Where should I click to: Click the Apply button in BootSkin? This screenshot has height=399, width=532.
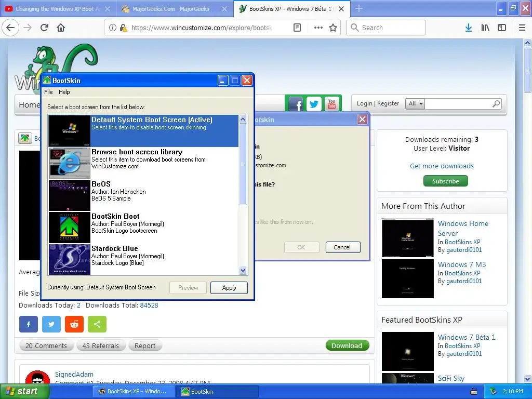point(229,288)
